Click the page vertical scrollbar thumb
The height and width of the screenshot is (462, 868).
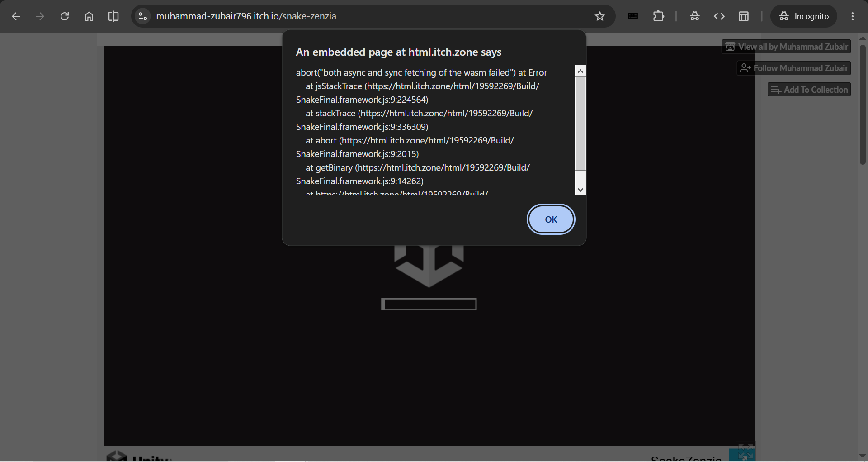[863, 104]
